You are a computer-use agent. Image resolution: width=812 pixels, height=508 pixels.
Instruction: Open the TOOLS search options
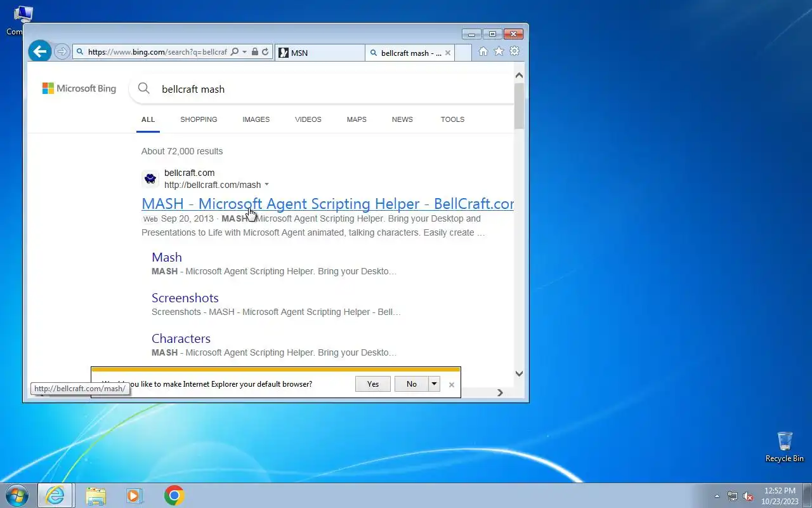click(453, 119)
